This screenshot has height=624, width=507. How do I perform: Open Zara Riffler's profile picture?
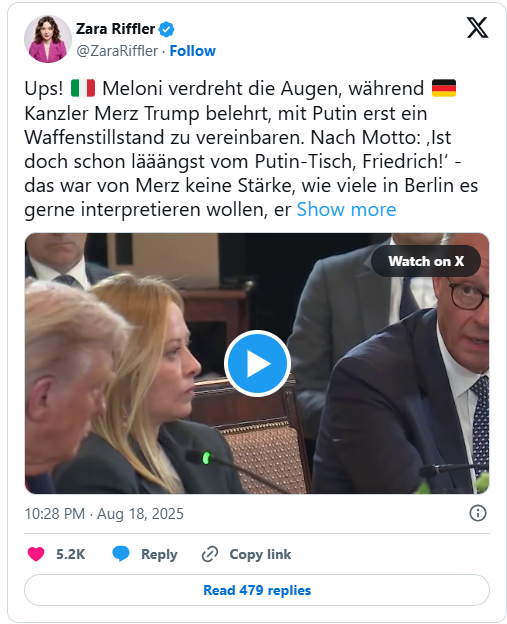[48, 39]
